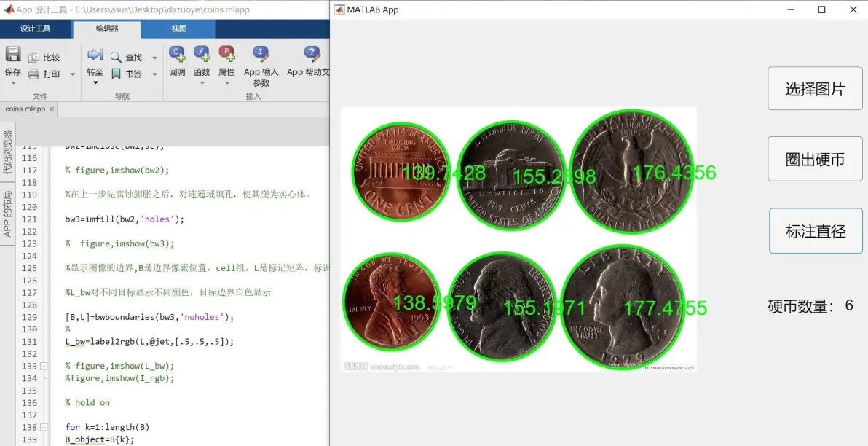The width and height of the screenshot is (868, 446).
Task: Click the L_bw=label2rgb code line
Action: (x=149, y=342)
